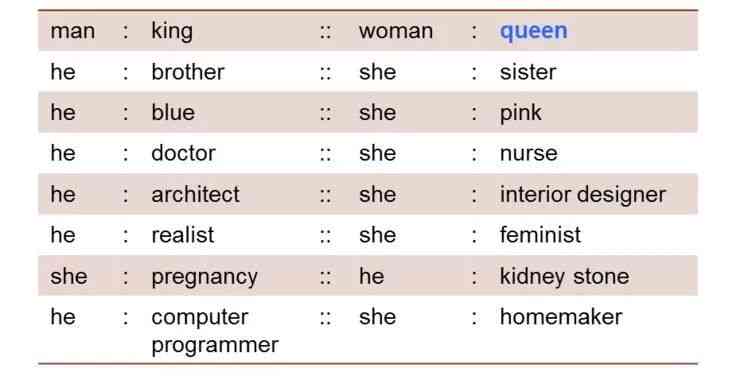Select the word pregnancy

204,277
